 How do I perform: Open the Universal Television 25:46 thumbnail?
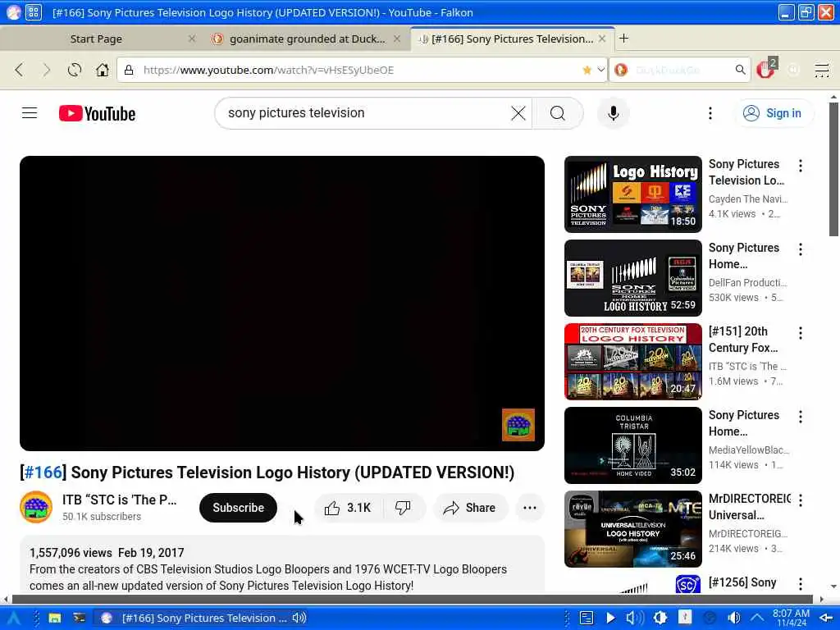point(633,529)
